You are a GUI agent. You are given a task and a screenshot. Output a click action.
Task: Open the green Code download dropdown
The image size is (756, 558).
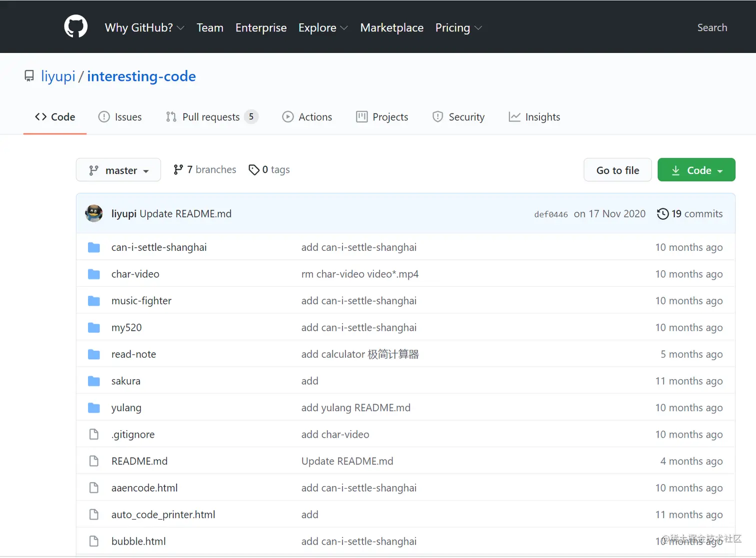(x=696, y=170)
